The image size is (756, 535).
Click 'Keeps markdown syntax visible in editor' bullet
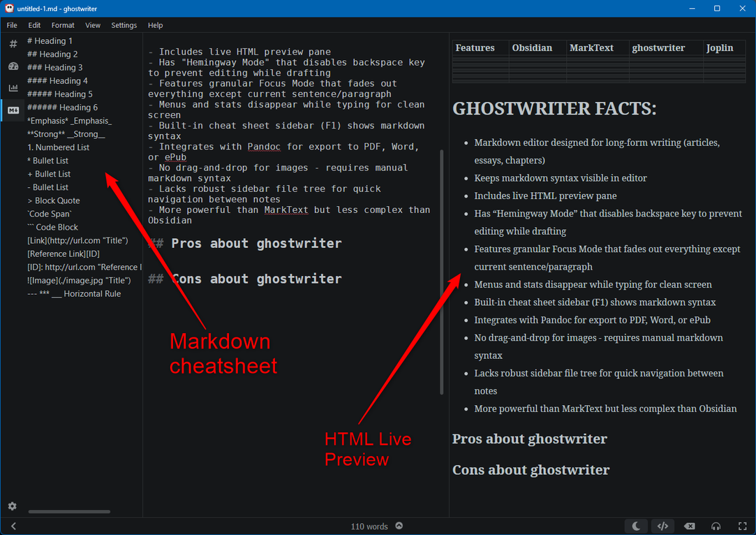(561, 178)
